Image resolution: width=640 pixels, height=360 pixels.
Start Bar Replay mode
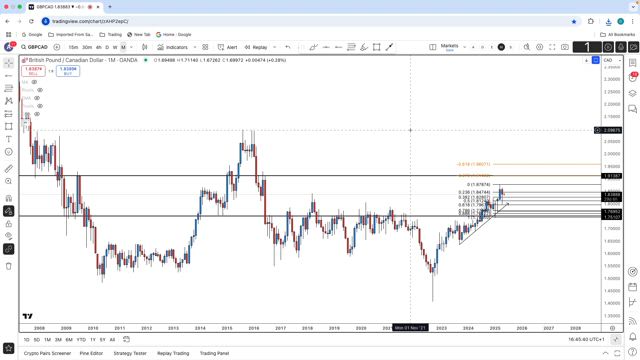[256, 47]
